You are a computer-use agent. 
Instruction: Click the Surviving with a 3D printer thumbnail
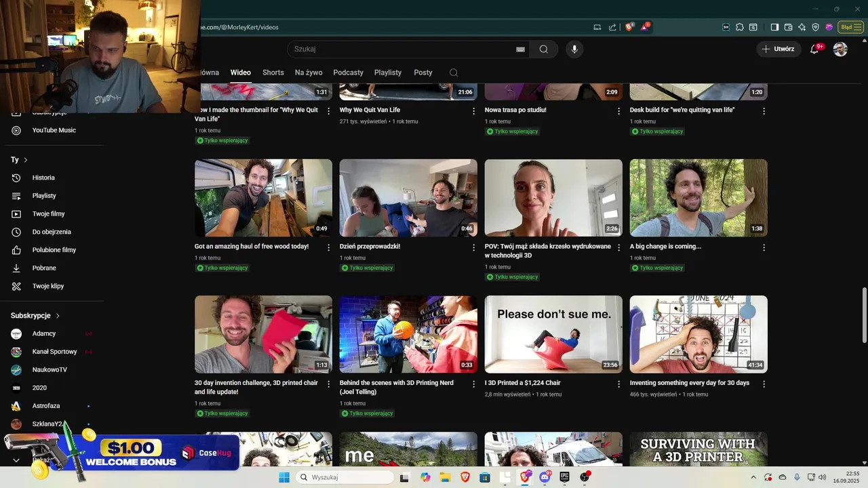(698, 449)
